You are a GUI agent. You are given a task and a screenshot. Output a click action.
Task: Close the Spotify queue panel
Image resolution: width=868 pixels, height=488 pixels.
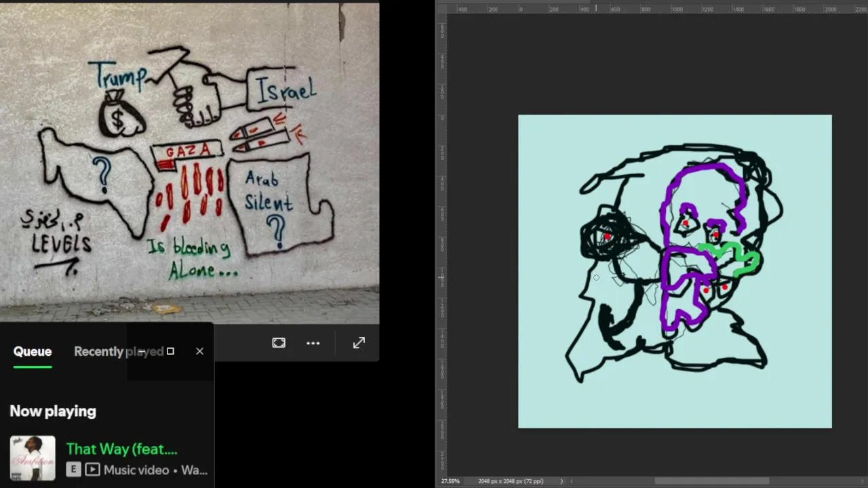tap(199, 351)
